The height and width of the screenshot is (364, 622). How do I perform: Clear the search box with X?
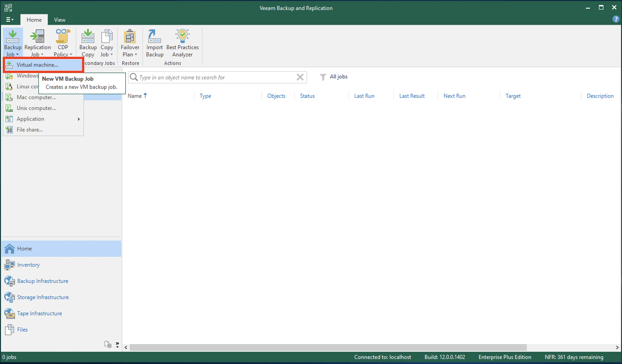click(300, 77)
